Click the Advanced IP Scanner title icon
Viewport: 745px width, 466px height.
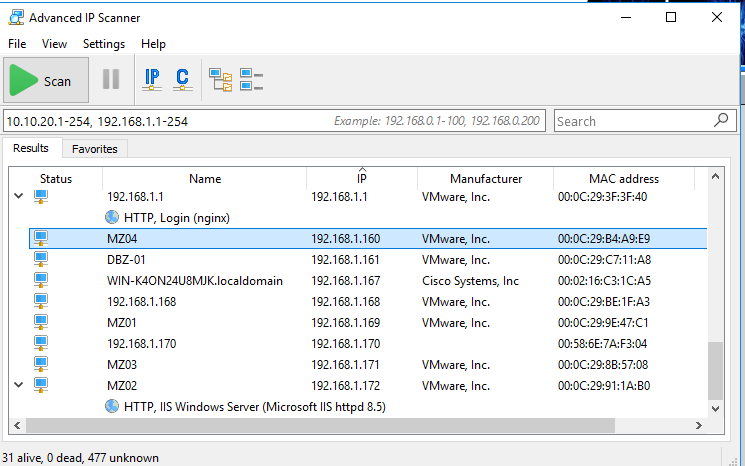(16, 18)
